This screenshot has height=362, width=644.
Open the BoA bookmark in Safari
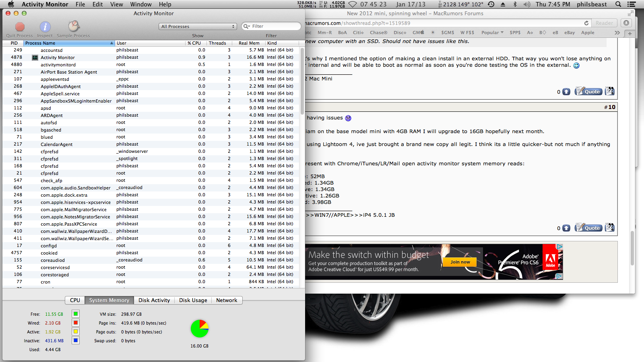click(343, 33)
